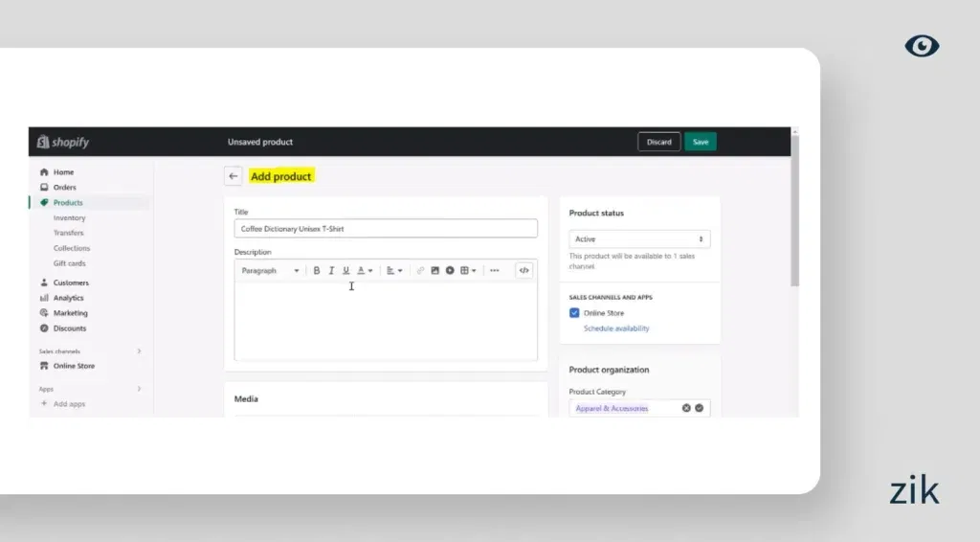Open the Paragraph style dropdown
The image size is (980, 542).
point(270,271)
